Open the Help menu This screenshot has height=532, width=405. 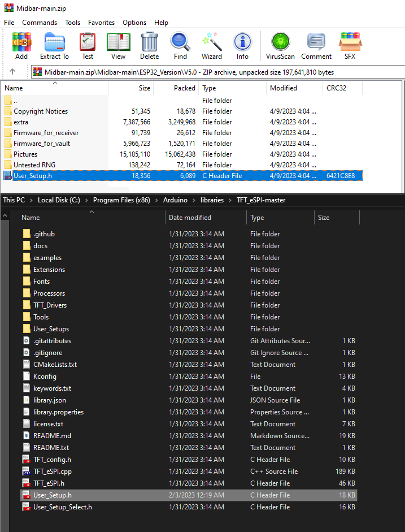(x=161, y=23)
